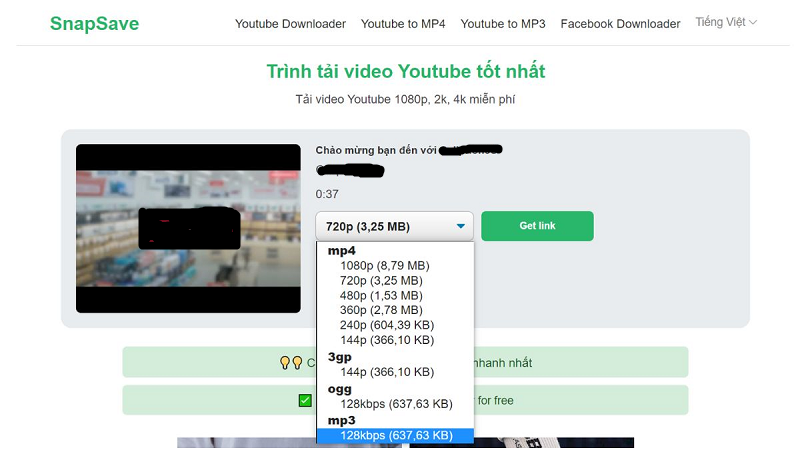Select 480p (1,53 MB) format
Image resolution: width=800 pixels, height=450 pixels.
(381, 296)
